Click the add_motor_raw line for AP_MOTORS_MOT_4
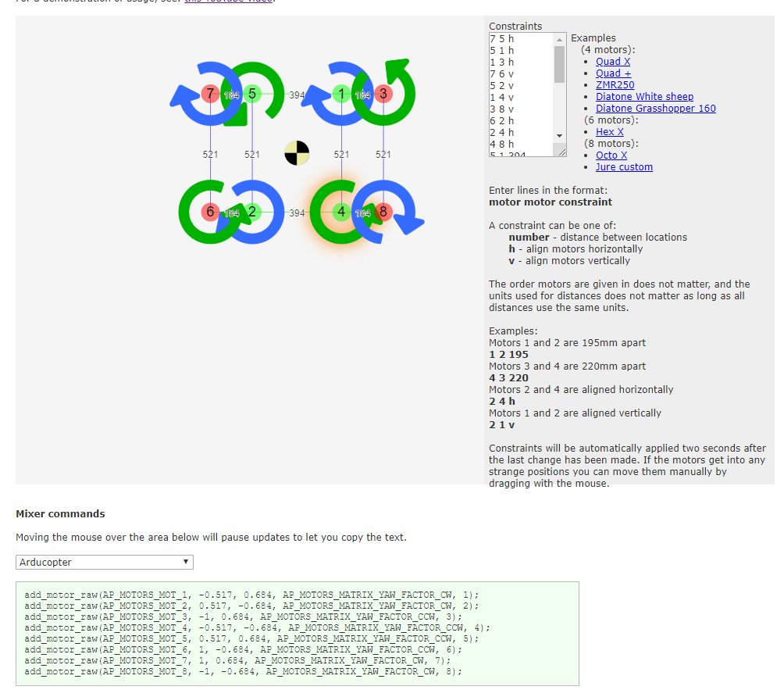Image resolution: width=784 pixels, height=697 pixels. pyautogui.click(x=257, y=627)
